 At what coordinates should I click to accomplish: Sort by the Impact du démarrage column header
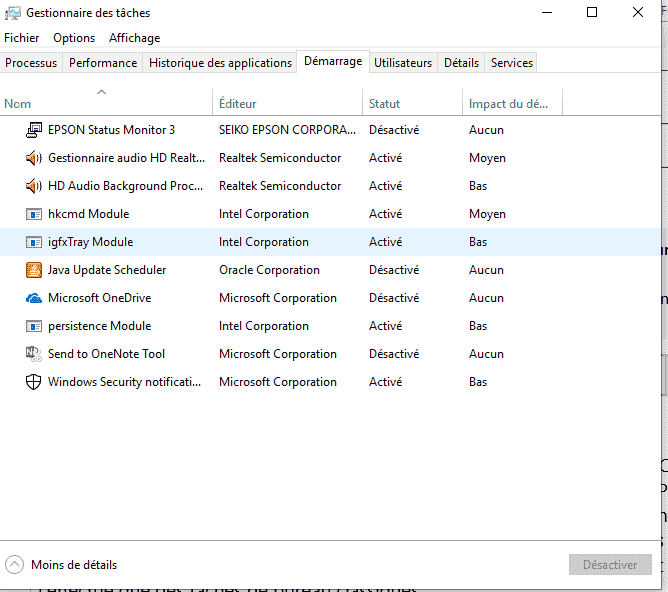513,102
